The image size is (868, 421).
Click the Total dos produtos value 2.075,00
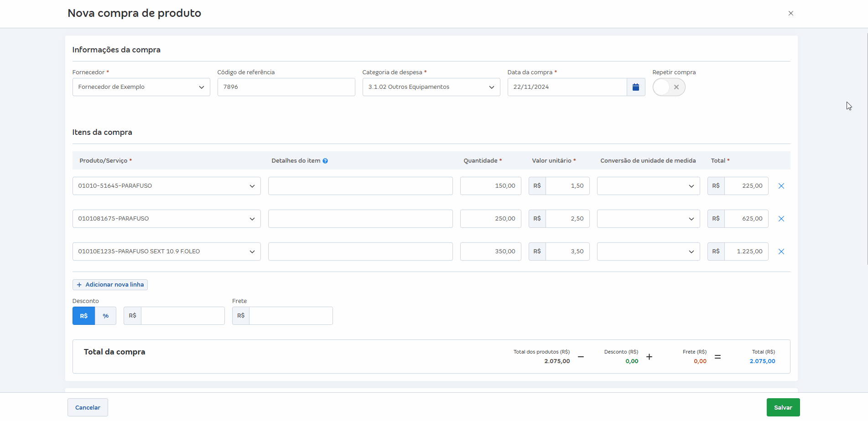pos(557,361)
